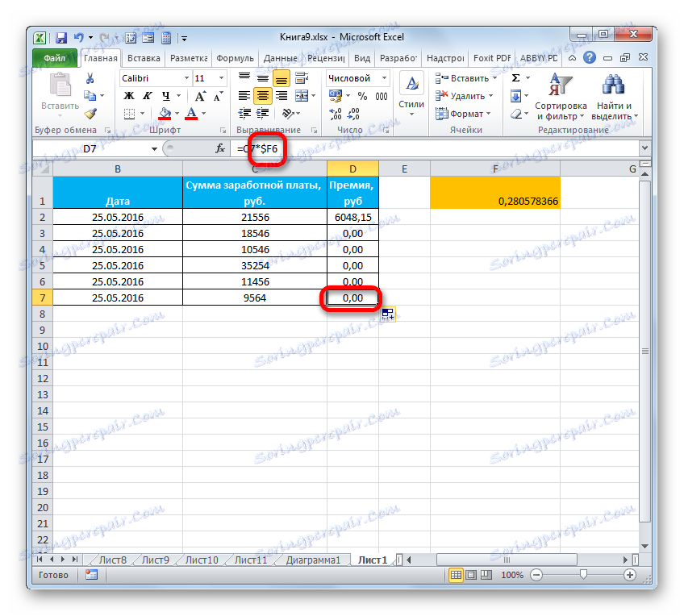Click the formula bar with =C7*$F6

[436, 149]
